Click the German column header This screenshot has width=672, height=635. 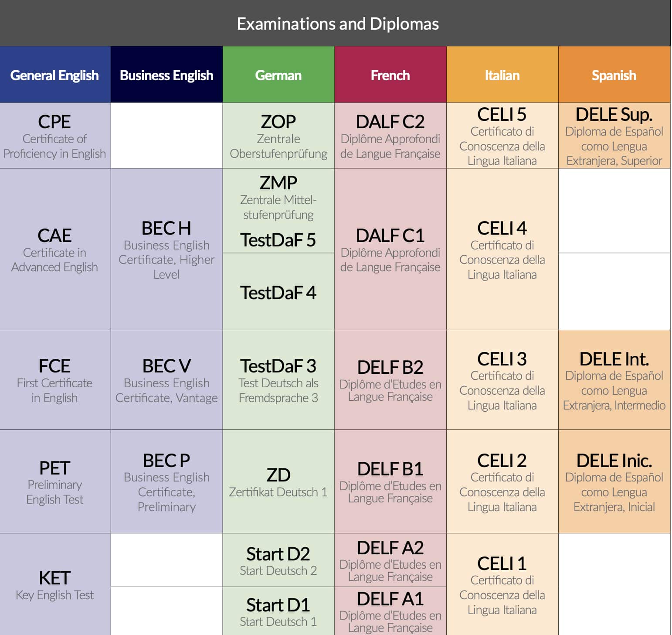[278, 75]
